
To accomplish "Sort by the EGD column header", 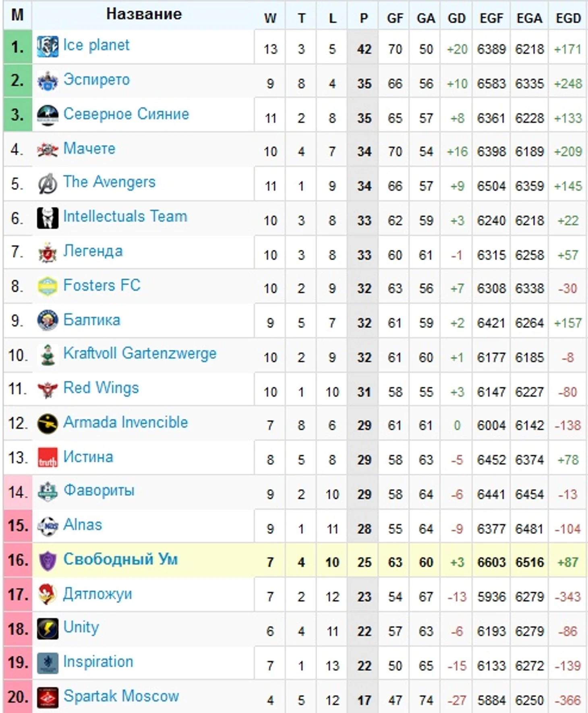I will click(x=568, y=18).
